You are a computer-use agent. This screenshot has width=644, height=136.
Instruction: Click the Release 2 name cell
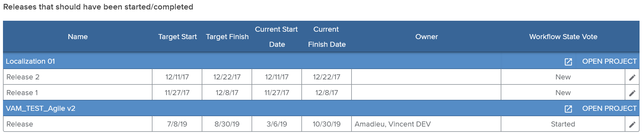click(23, 77)
